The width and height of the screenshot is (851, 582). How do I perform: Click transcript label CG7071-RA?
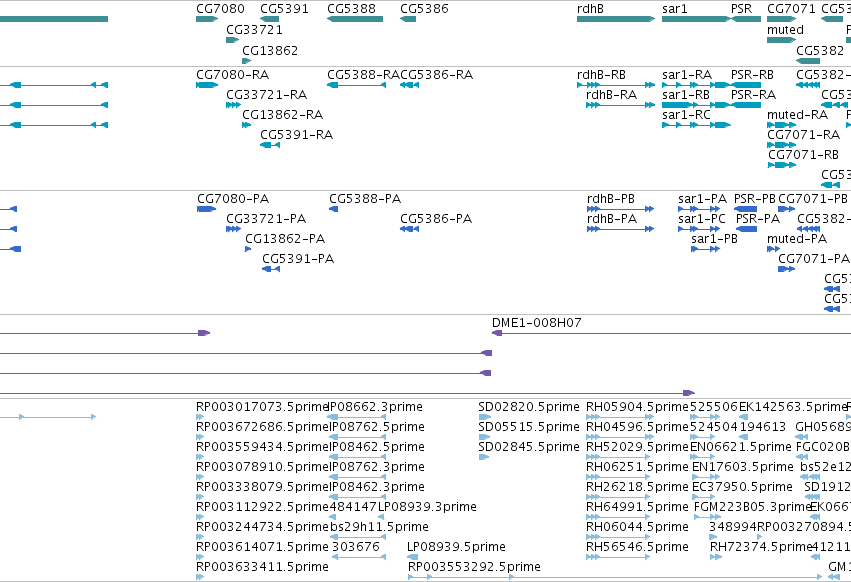pos(803,135)
